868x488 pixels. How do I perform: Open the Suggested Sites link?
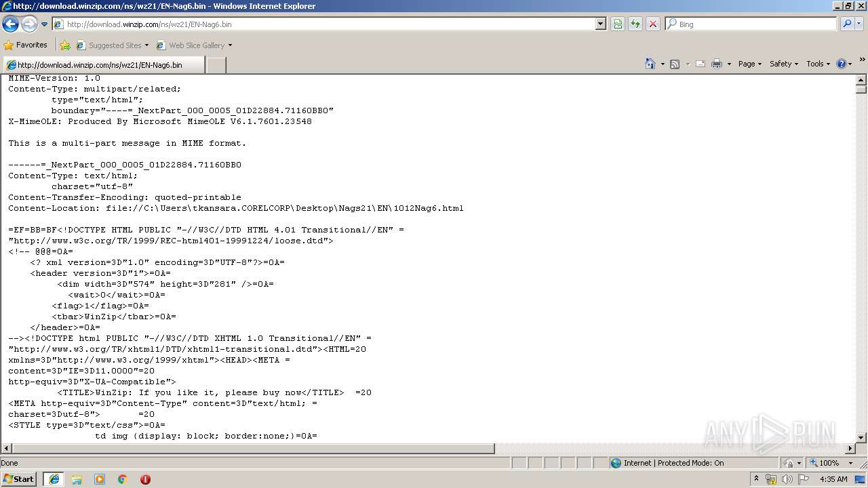pos(112,45)
